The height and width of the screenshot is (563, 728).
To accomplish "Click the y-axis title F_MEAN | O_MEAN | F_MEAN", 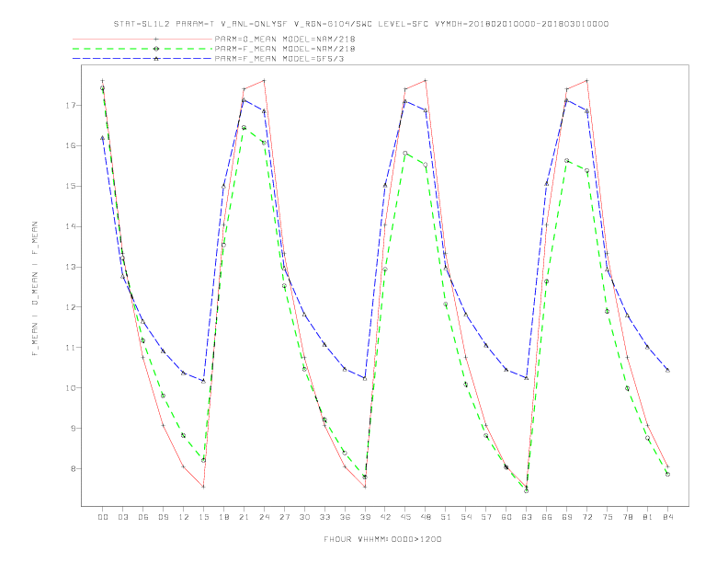I will (35, 289).
